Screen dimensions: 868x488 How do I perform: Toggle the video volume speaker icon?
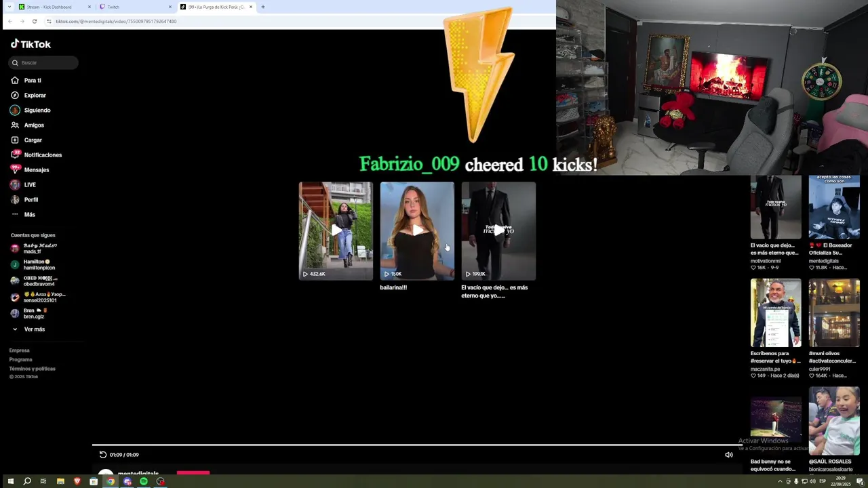coord(729,455)
